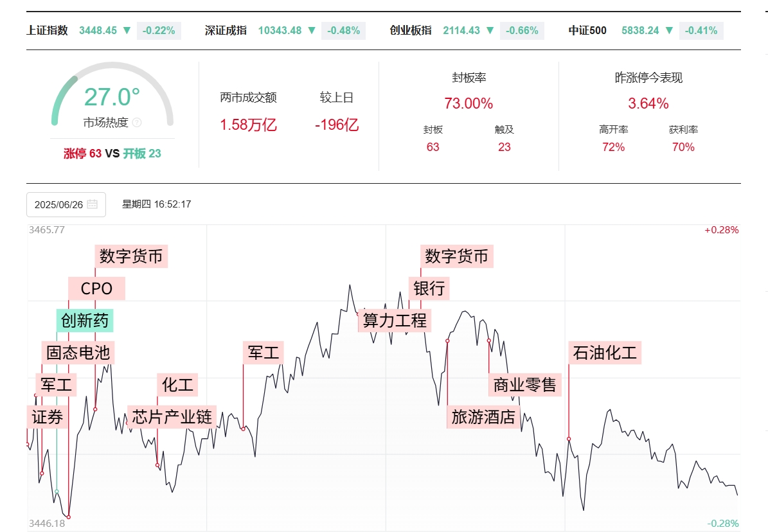Click the help icon beside 市场热度
This screenshot has width=768, height=532.
[137, 122]
